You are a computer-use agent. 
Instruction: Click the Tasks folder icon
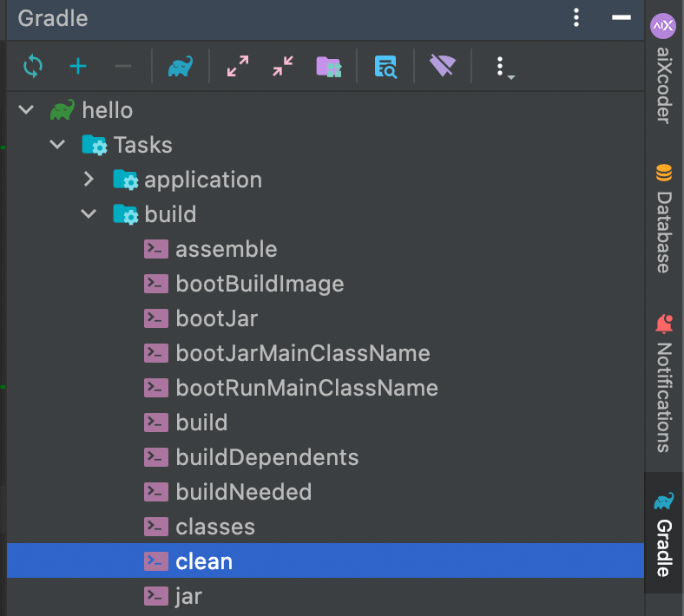pos(95,145)
